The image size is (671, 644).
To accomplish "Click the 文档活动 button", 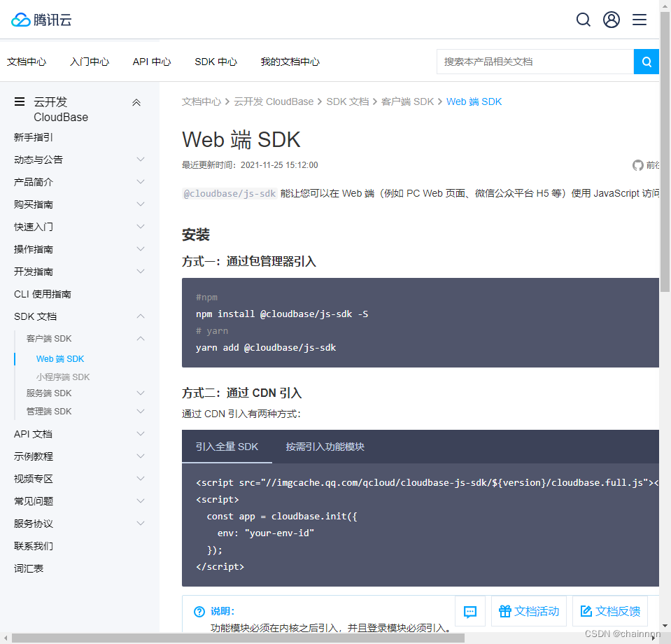I will [x=529, y=611].
